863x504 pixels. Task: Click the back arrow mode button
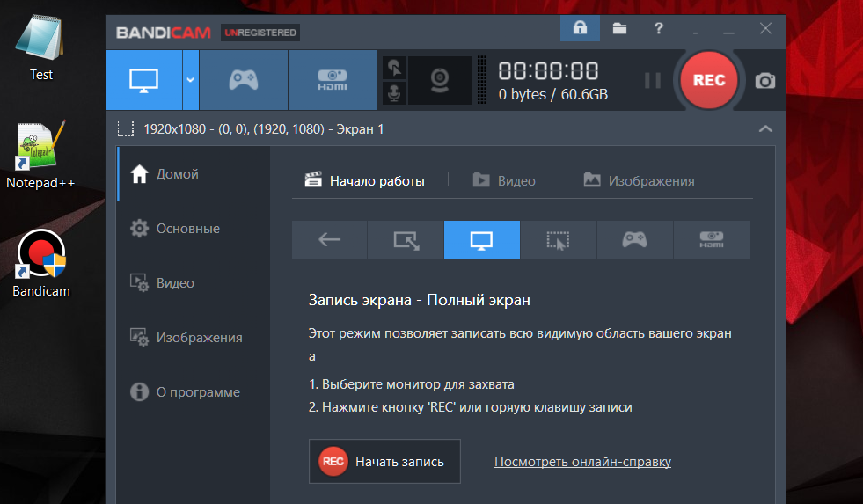pyautogui.click(x=329, y=240)
